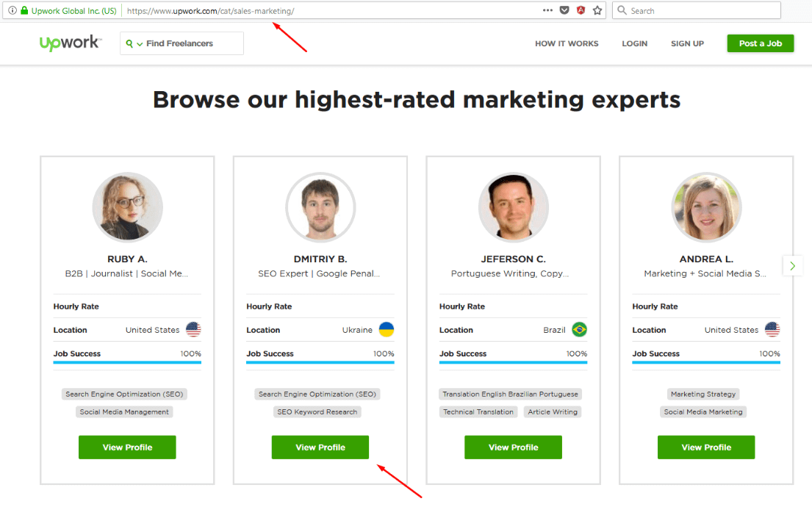
Task: Click the Marketing Strategy skill tag
Action: pos(703,395)
